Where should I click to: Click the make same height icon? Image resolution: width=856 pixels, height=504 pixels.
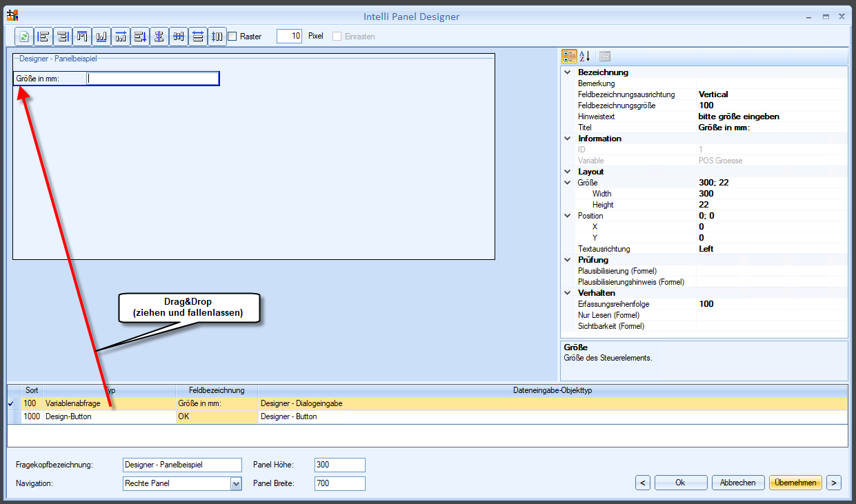(140, 37)
